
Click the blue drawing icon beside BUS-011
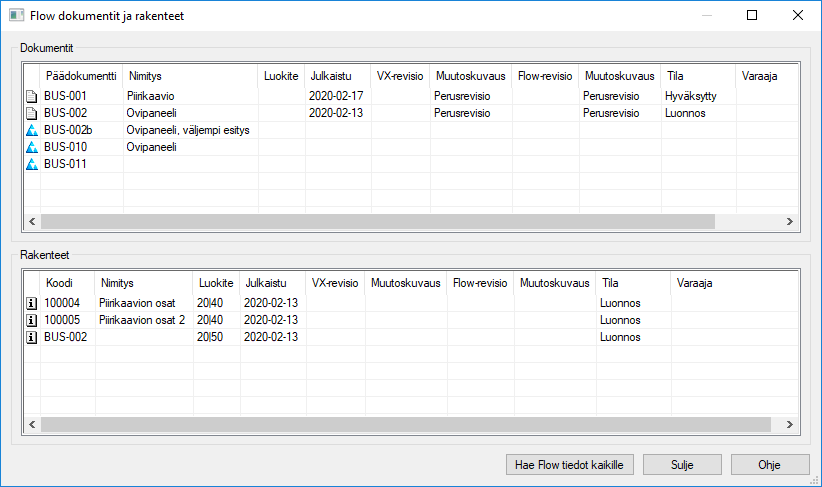tap(31, 164)
